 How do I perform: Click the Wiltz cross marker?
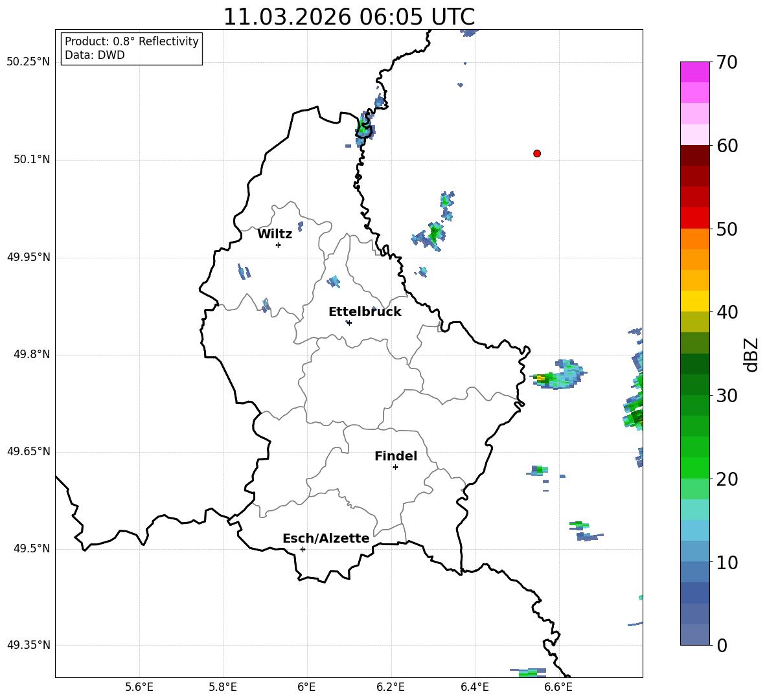coord(279,245)
